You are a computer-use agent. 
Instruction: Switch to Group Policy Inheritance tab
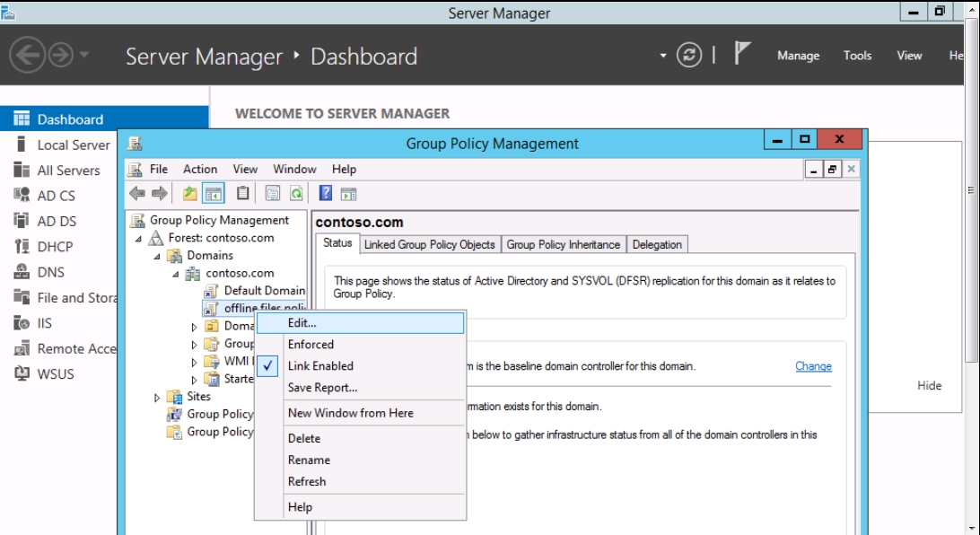[563, 244]
